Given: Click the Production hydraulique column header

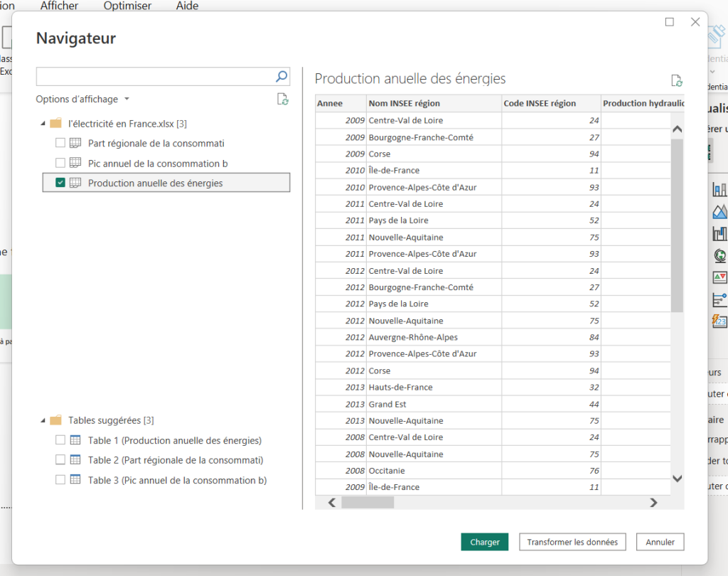Looking at the screenshot, I should (643, 103).
